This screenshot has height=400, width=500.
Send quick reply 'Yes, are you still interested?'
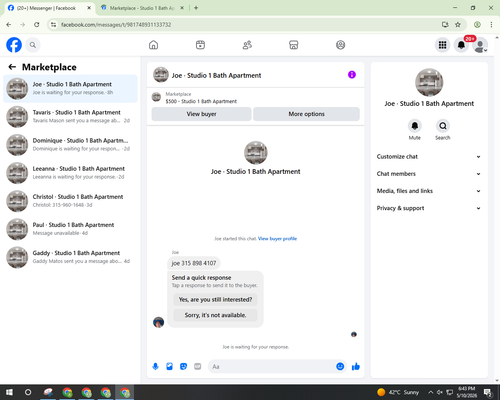coord(215,299)
